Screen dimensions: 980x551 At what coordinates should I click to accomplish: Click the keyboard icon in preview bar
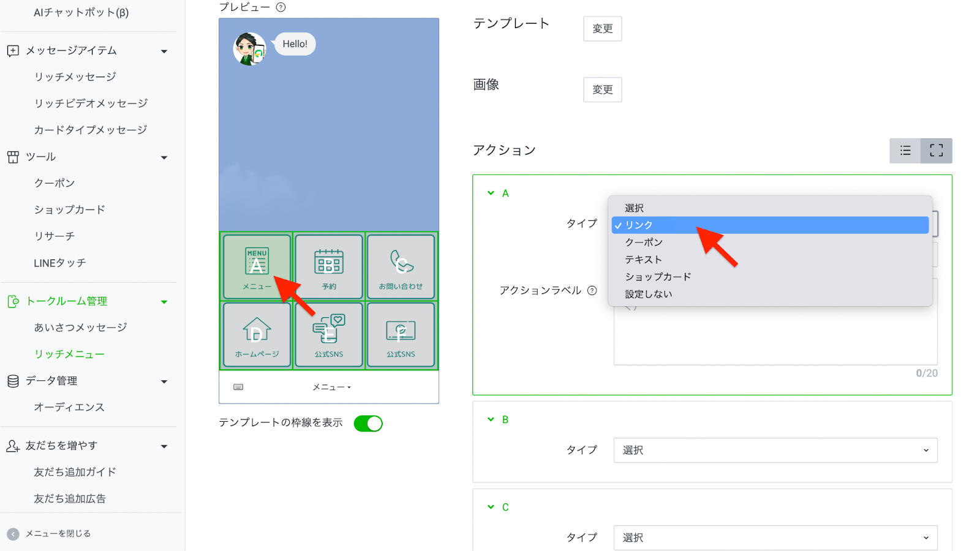(238, 387)
